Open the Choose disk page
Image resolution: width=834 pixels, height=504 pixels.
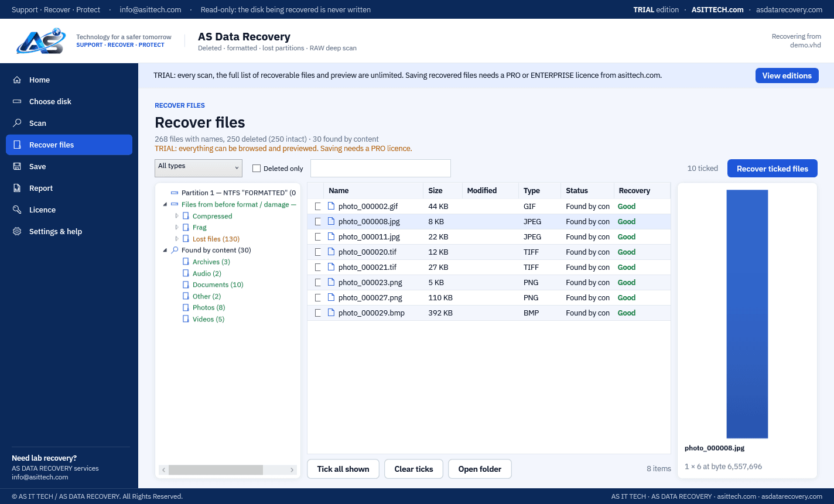[69, 102]
